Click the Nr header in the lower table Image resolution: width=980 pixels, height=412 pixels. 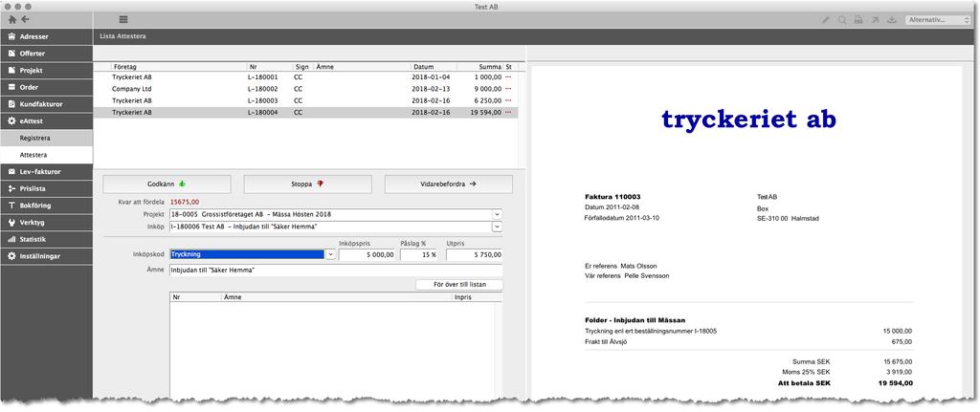pyautogui.click(x=177, y=297)
